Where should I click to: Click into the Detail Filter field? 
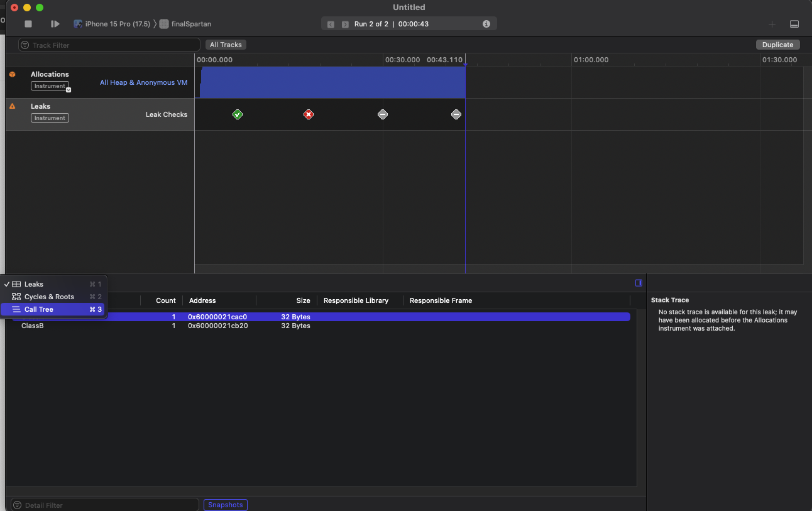click(104, 505)
